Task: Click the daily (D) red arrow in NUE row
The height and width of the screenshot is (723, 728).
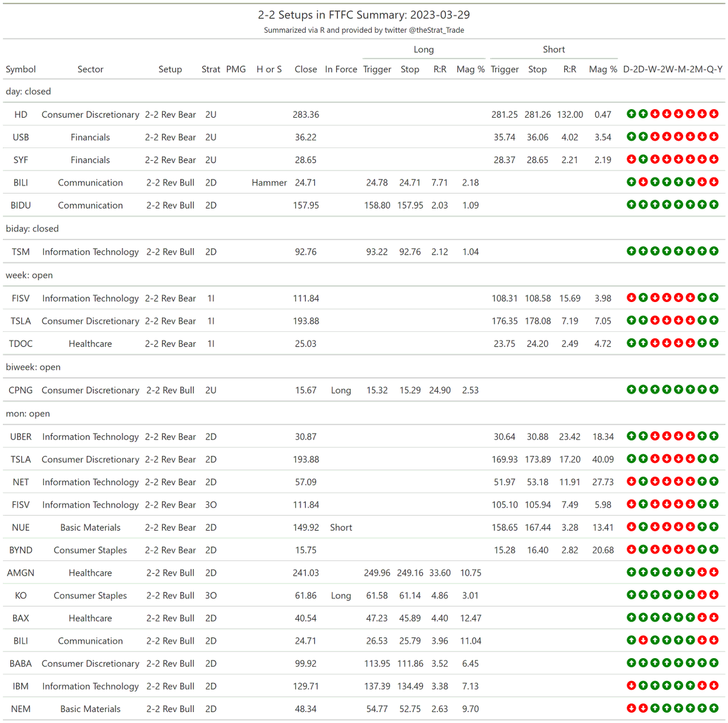Action: [x=632, y=526]
